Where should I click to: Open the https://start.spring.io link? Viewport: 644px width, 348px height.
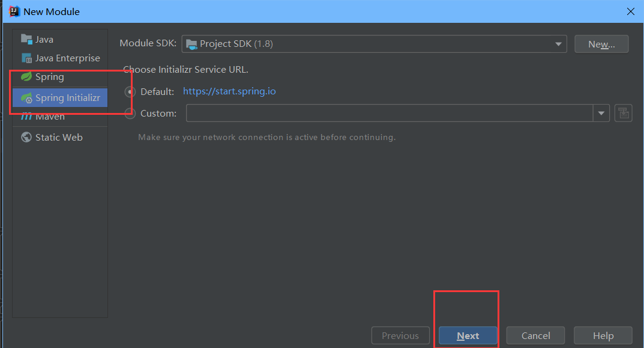point(229,91)
